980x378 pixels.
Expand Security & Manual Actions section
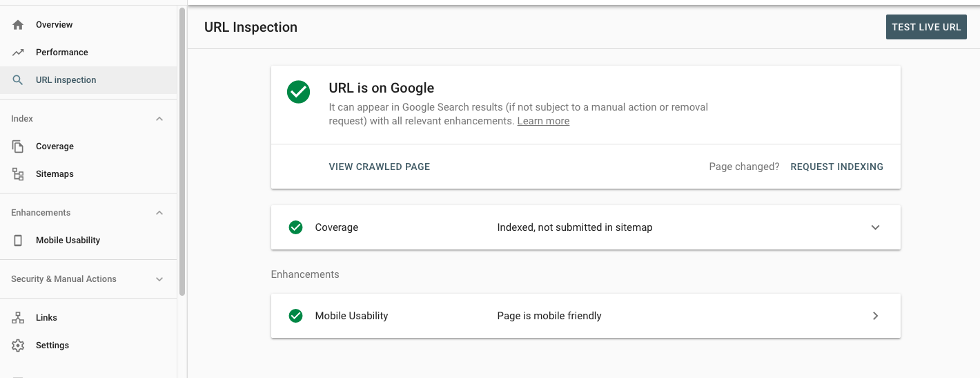[x=159, y=279]
